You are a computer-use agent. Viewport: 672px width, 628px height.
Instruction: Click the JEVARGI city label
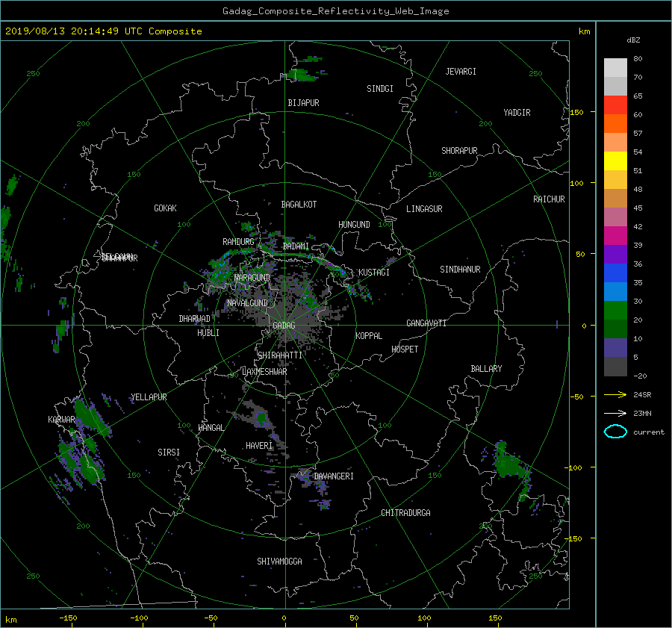point(461,72)
